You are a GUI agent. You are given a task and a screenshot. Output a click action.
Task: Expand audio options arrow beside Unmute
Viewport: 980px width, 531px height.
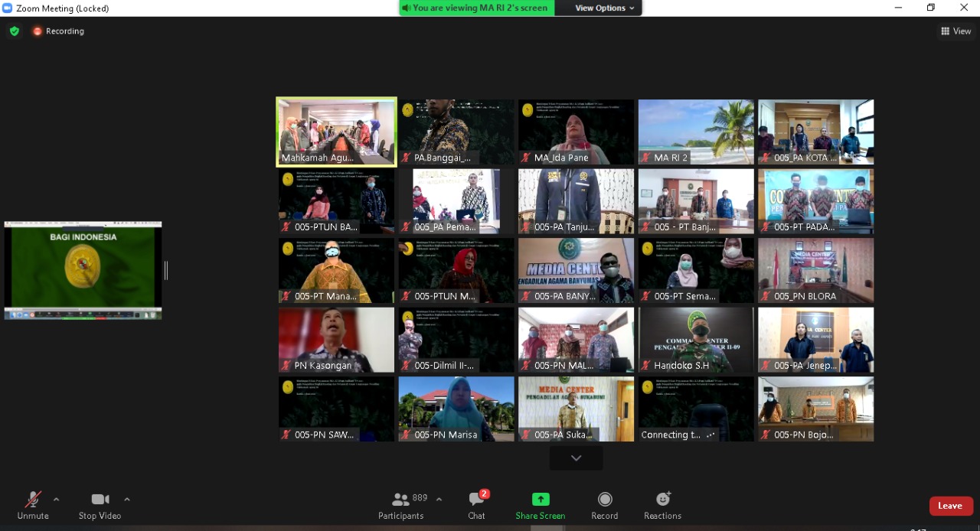[x=56, y=500]
